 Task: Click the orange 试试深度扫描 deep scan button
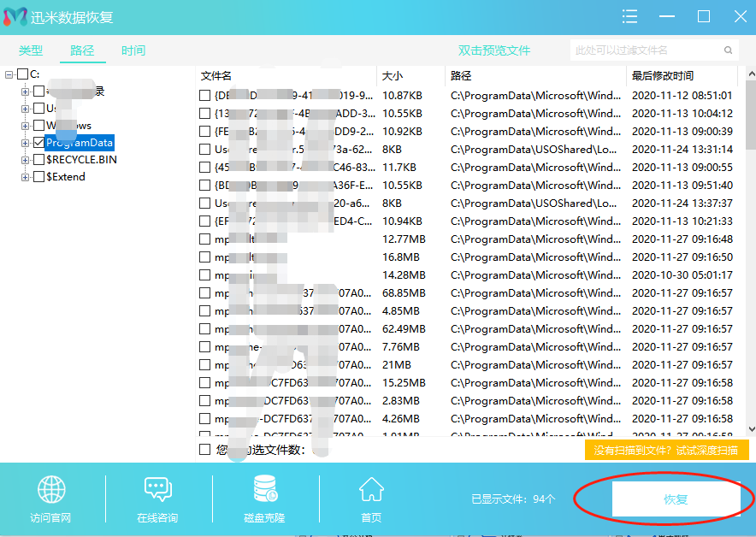(666, 450)
